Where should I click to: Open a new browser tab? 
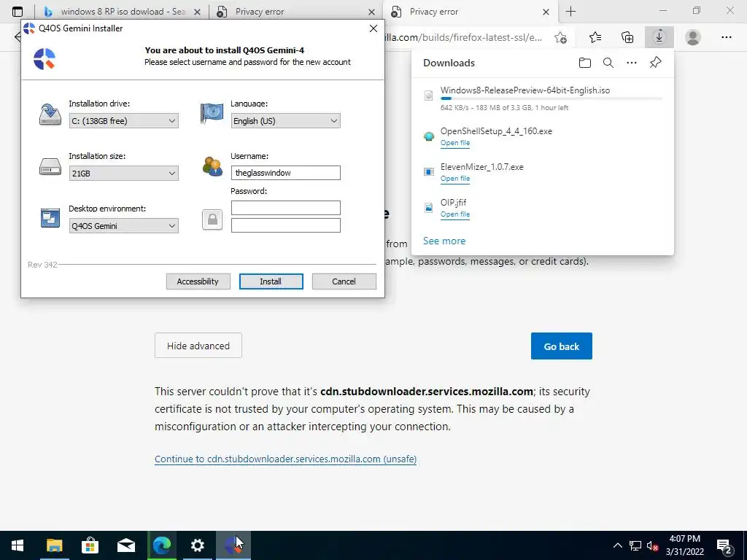point(570,12)
